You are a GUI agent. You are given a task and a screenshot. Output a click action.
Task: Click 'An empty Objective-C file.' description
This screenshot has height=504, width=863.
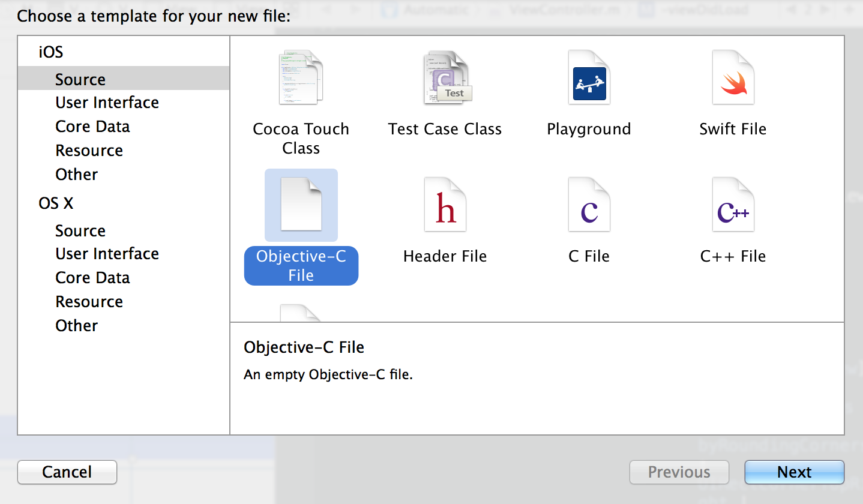coord(328,375)
